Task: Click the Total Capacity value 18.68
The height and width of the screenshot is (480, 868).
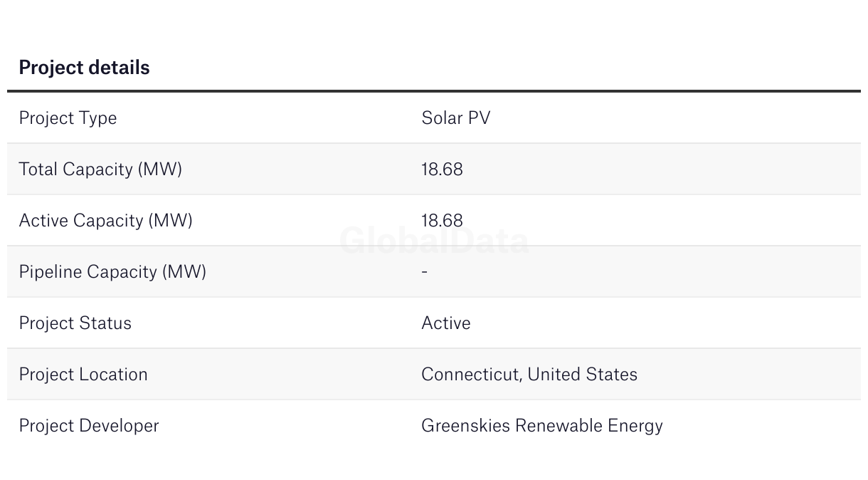Action: coord(442,169)
